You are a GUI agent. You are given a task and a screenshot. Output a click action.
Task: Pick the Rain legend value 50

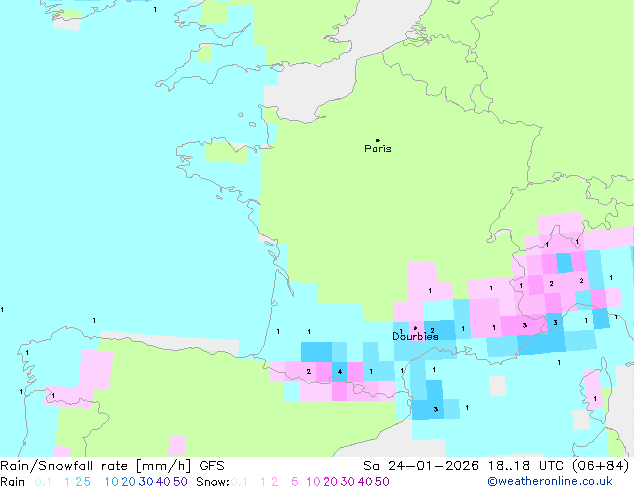coord(180,482)
